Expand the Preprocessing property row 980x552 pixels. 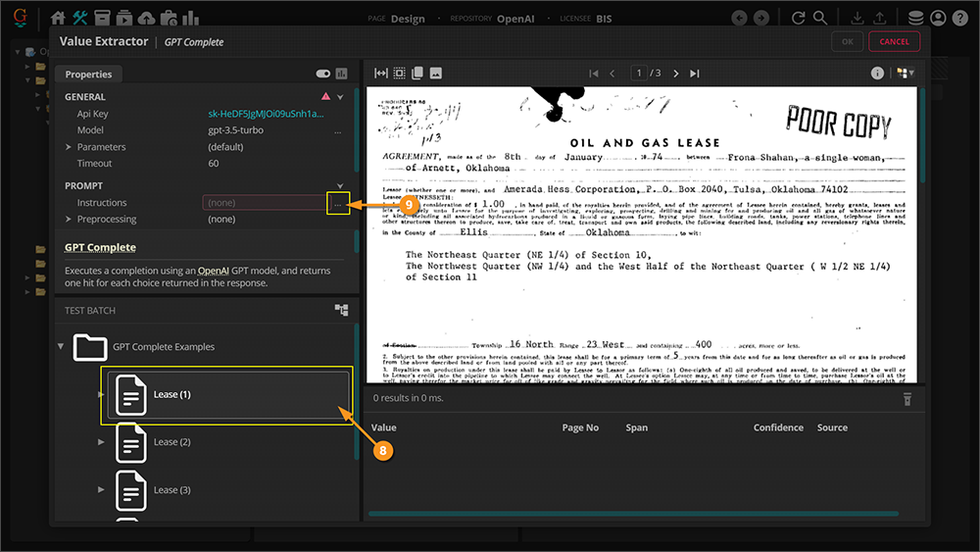pyautogui.click(x=69, y=220)
